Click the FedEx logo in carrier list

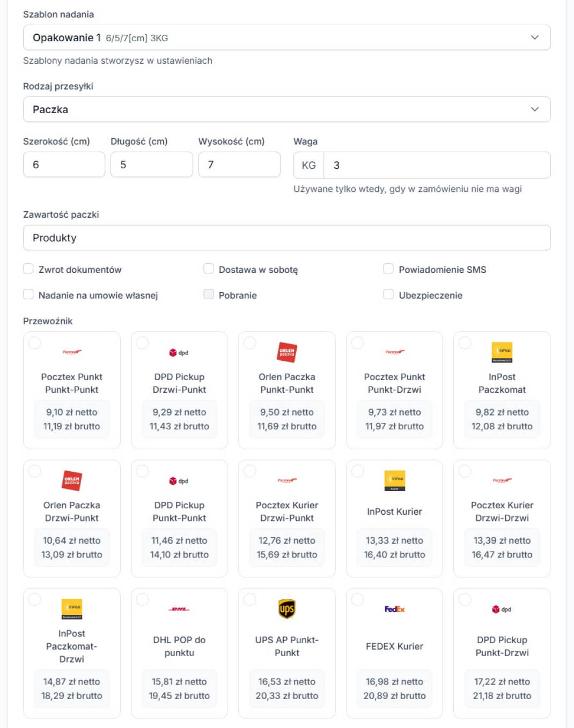(394, 609)
